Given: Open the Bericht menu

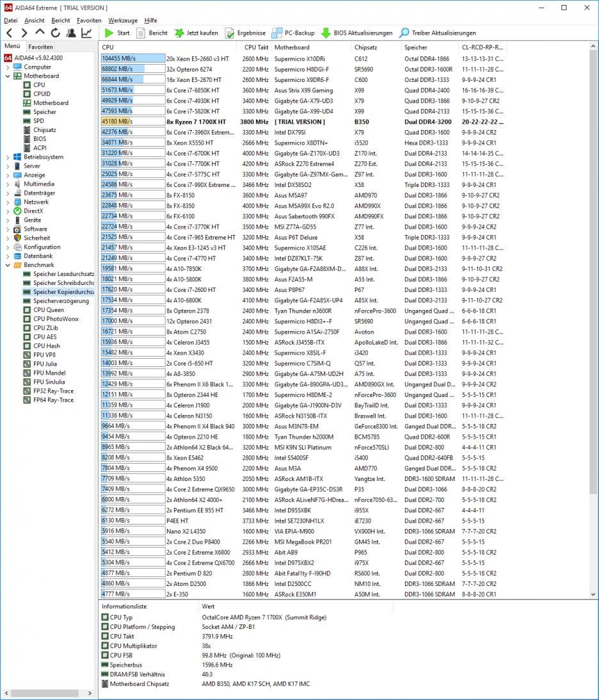Looking at the screenshot, I should [x=61, y=20].
